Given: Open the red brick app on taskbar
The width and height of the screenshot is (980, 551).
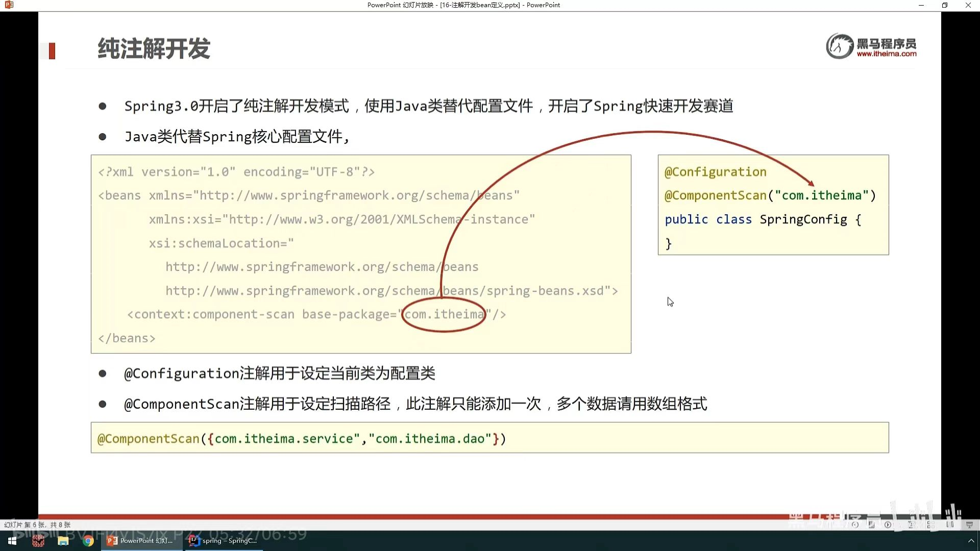Looking at the screenshot, I should [38, 541].
